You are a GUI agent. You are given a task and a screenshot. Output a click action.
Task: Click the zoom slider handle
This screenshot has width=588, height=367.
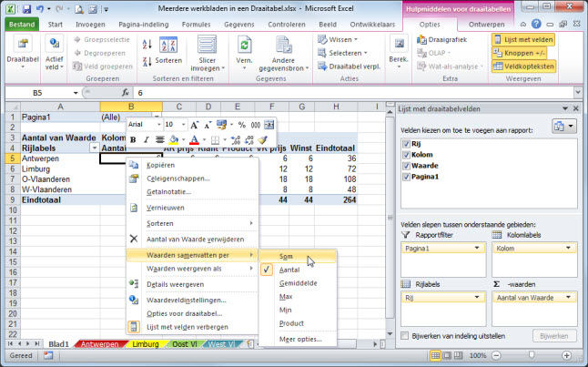tap(532, 355)
